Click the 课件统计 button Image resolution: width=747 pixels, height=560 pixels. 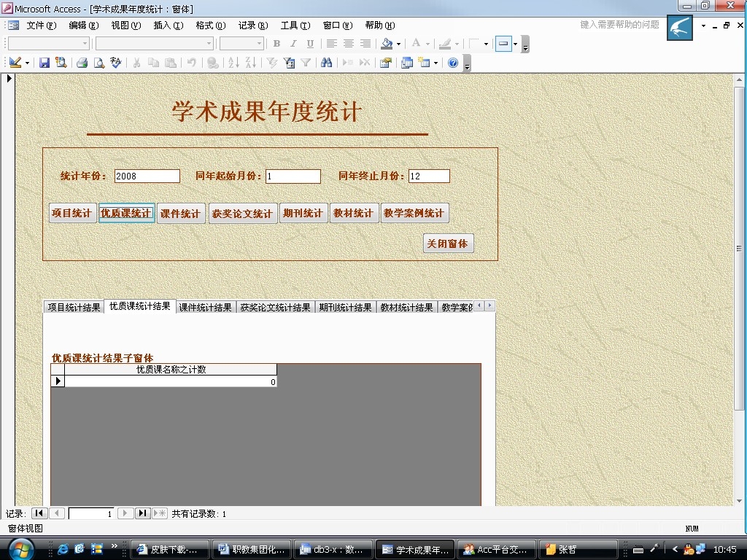coord(180,214)
